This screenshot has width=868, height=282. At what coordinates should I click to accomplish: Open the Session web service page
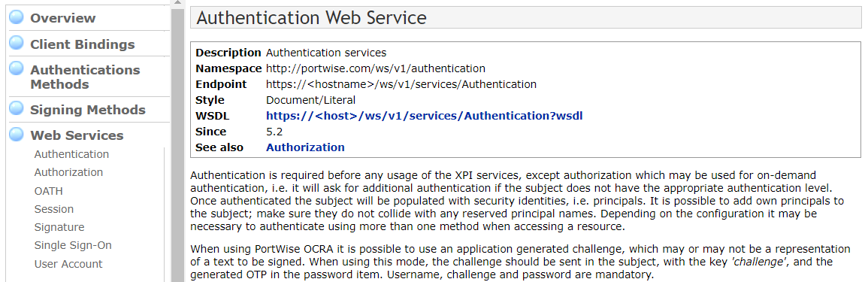pyautogui.click(x=53, y=209)
